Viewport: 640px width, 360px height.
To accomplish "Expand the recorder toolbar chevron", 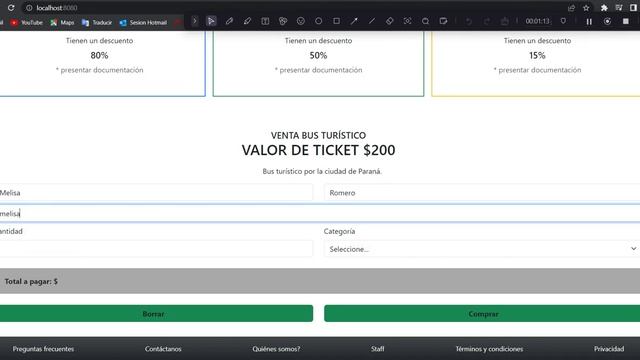I will pyautogui.click(x=195, y=21).
